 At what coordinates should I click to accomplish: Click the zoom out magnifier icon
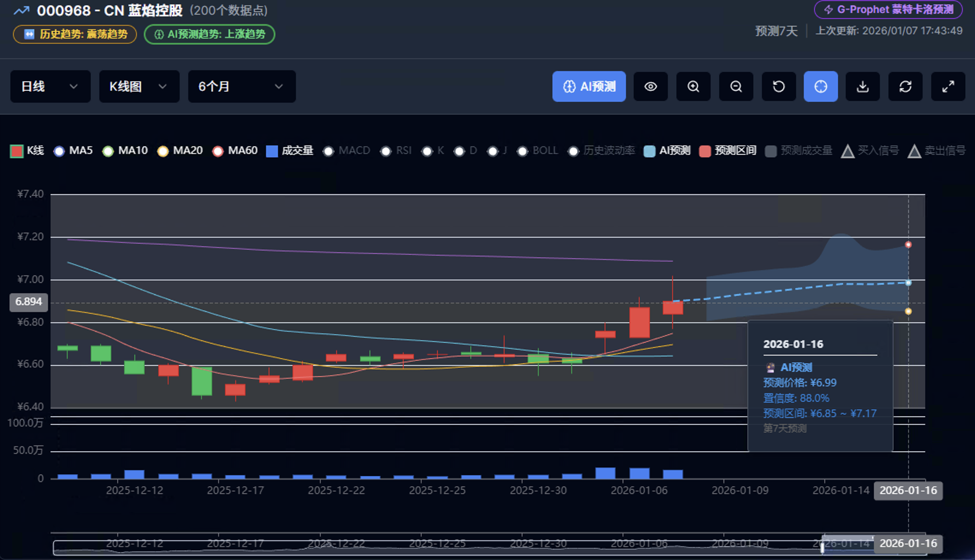(736, 86)
